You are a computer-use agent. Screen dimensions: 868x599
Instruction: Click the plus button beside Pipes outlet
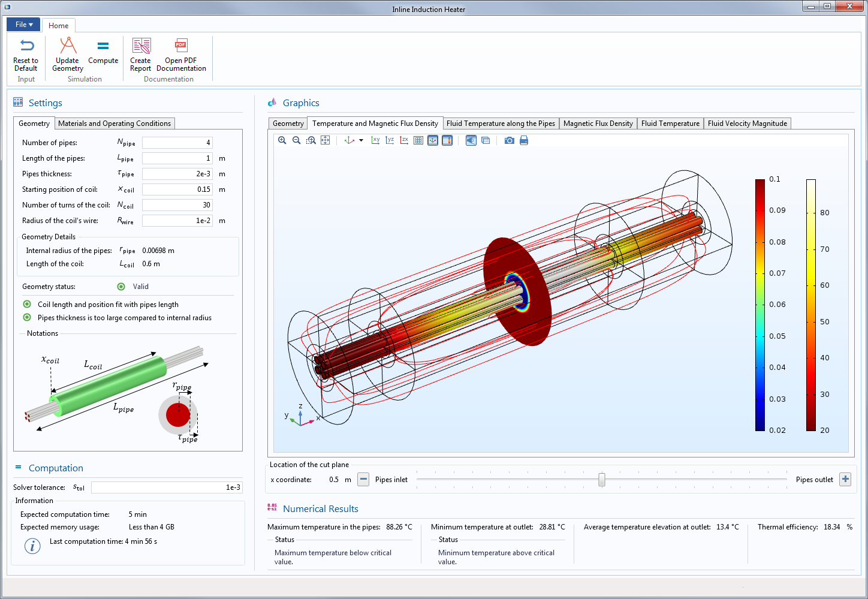click(x=845, y=479)
